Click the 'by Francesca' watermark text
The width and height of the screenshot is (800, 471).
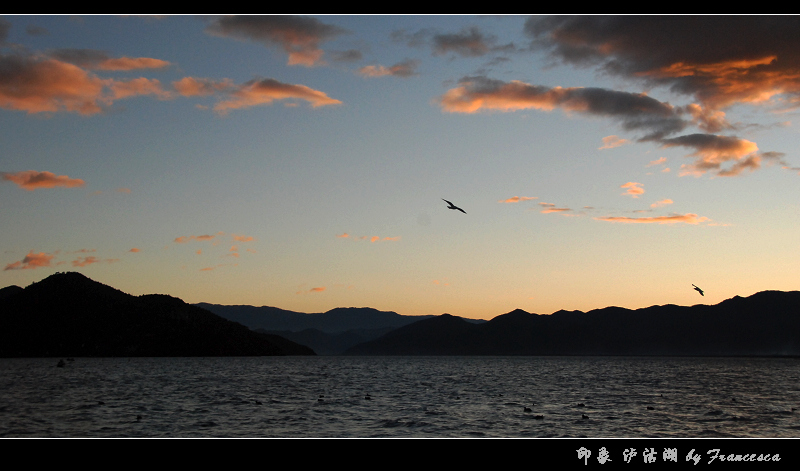tap(733, 456)
